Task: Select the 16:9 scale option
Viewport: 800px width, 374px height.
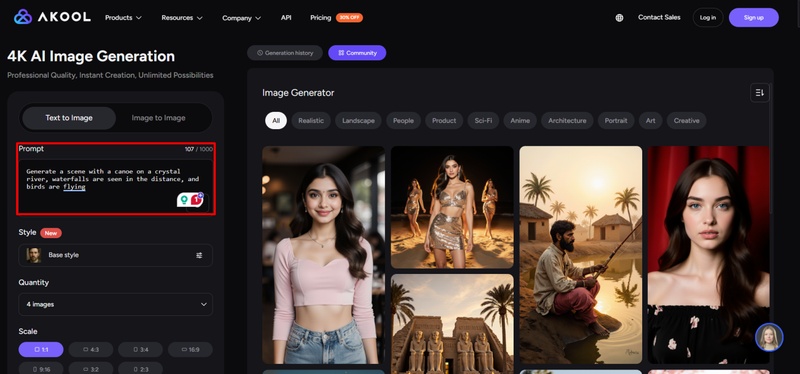Action: pyautogui.click(x=190, y=350)
